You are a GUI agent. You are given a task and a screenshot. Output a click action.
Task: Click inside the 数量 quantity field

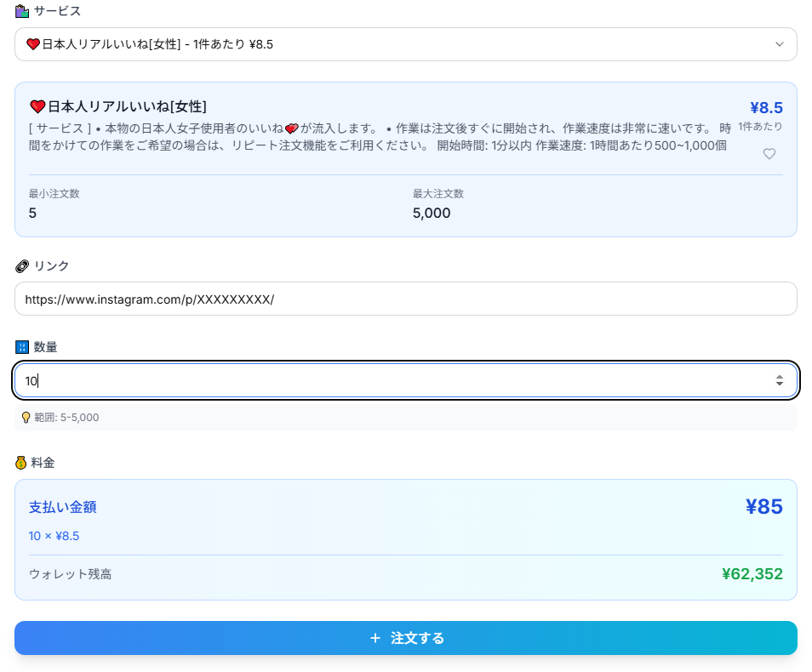pyautogui.click(x=392, y=381)
